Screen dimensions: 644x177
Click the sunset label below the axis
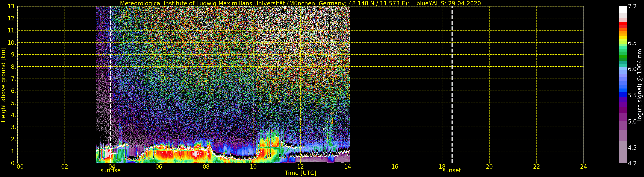tap(452, 171)
